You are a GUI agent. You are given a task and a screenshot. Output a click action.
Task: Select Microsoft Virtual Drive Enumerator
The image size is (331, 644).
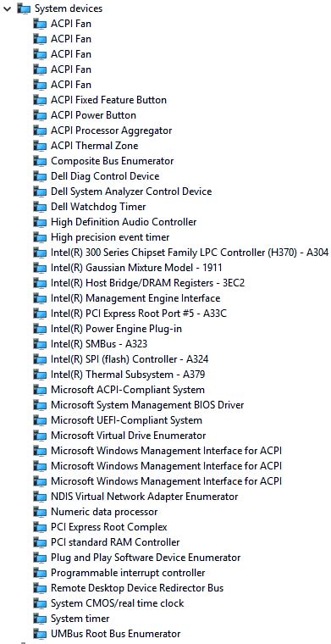pyautogui.click(x=129, y=435)
